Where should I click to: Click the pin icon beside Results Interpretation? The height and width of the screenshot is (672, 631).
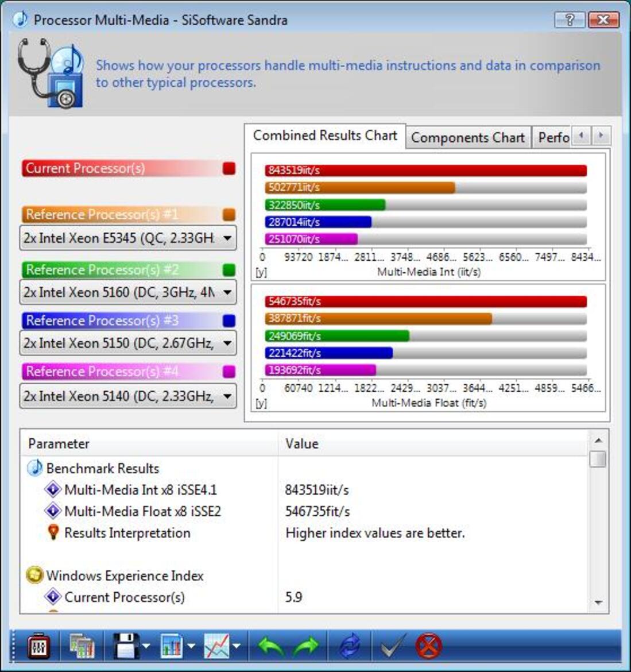click(53, 532)
